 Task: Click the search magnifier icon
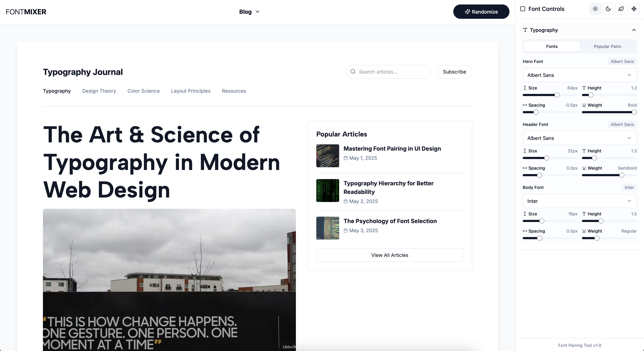[x=353, y=72]
